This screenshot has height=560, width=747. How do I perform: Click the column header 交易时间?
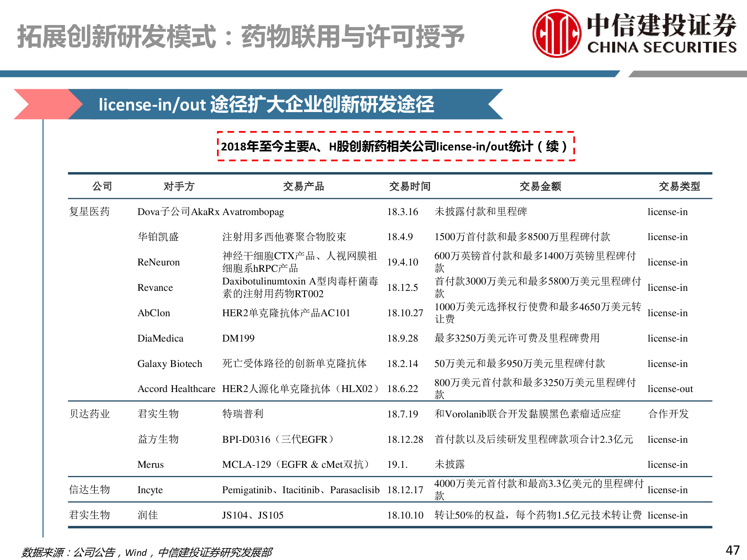point(410,186)
